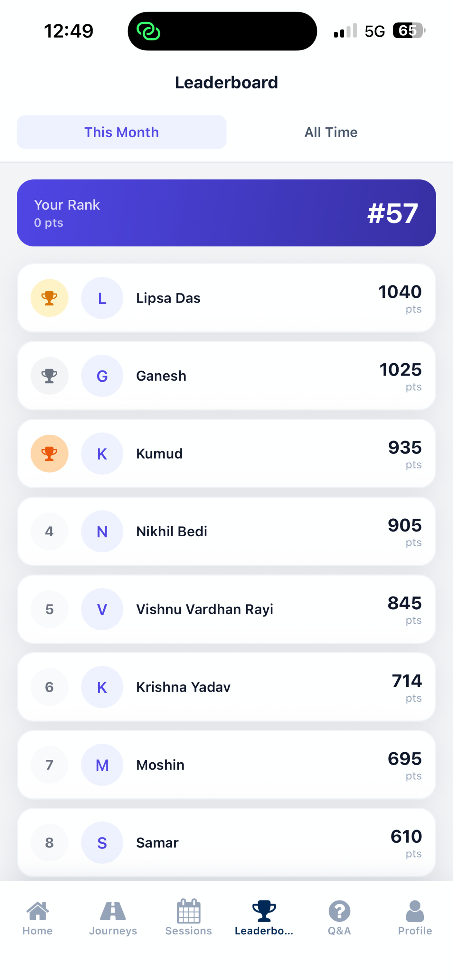Open the Q&A question mark icon
Image resolution: width=453 pixels, height=980 pixels.
pyautogui.click(x=339, y=911)
